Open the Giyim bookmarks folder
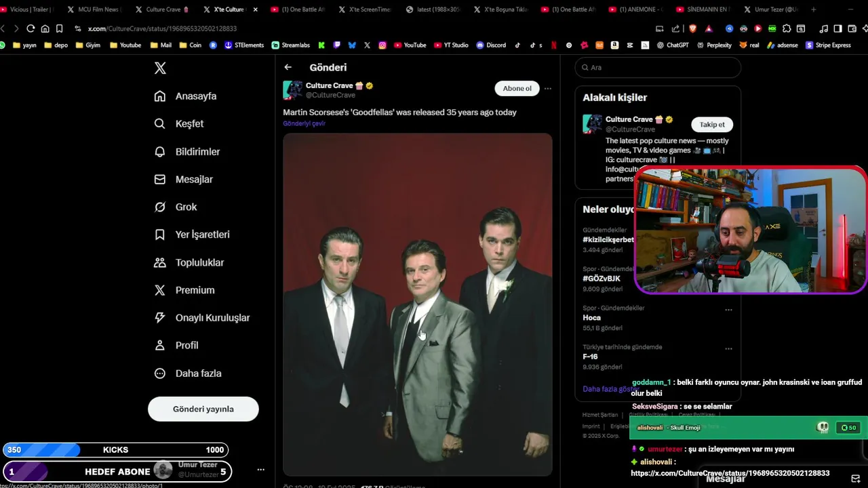The height and width of the screenshot is (488, 868). 88,45
